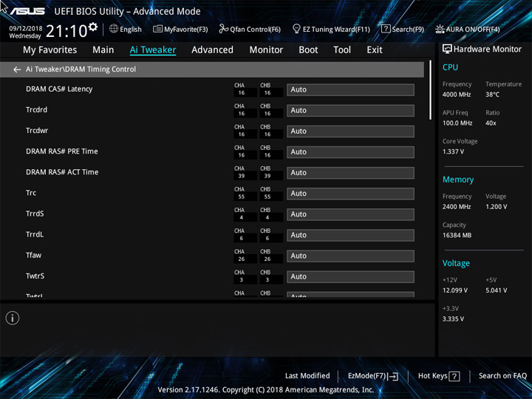
Task: Select the Tfaw Auto field
Action: [350, 256]
